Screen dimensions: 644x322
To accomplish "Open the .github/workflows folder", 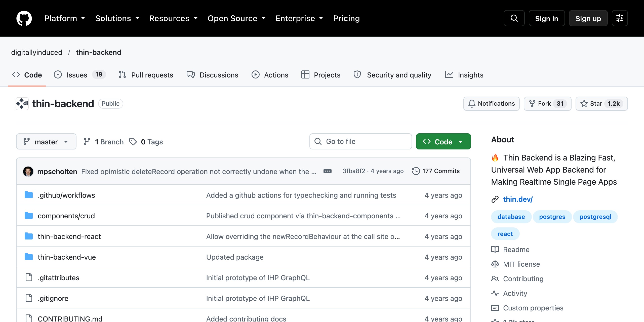I will pos(66,195).
